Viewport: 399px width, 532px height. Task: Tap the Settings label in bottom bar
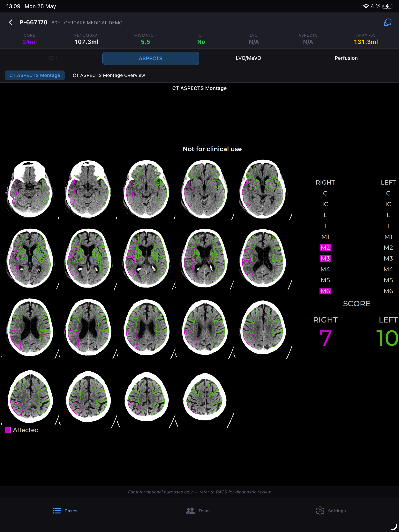337,511
